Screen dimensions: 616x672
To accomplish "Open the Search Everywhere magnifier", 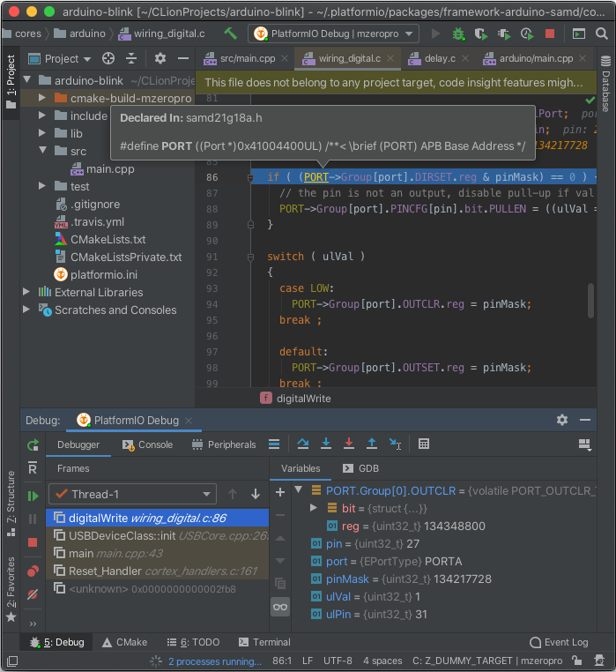I will tap(602, 34).
